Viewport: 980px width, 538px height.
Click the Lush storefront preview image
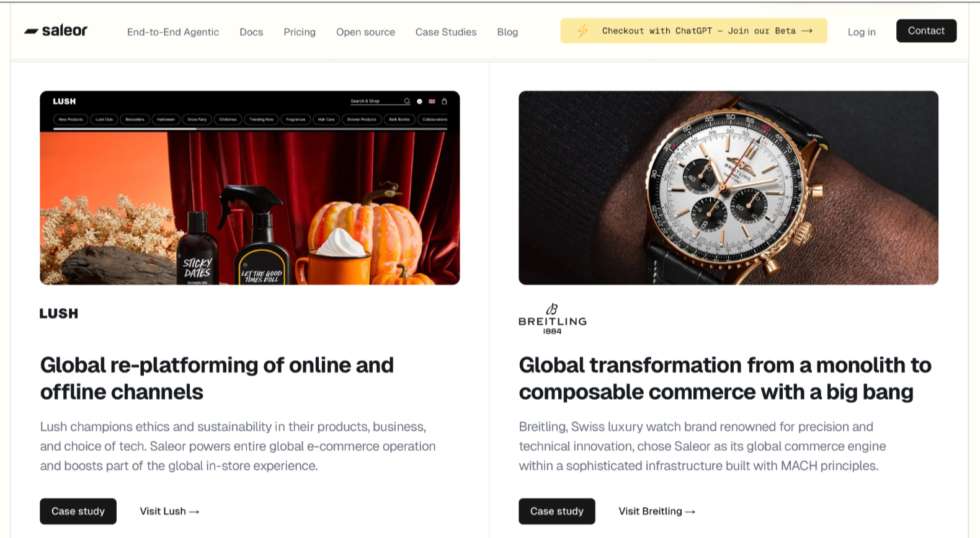[250, 188]
